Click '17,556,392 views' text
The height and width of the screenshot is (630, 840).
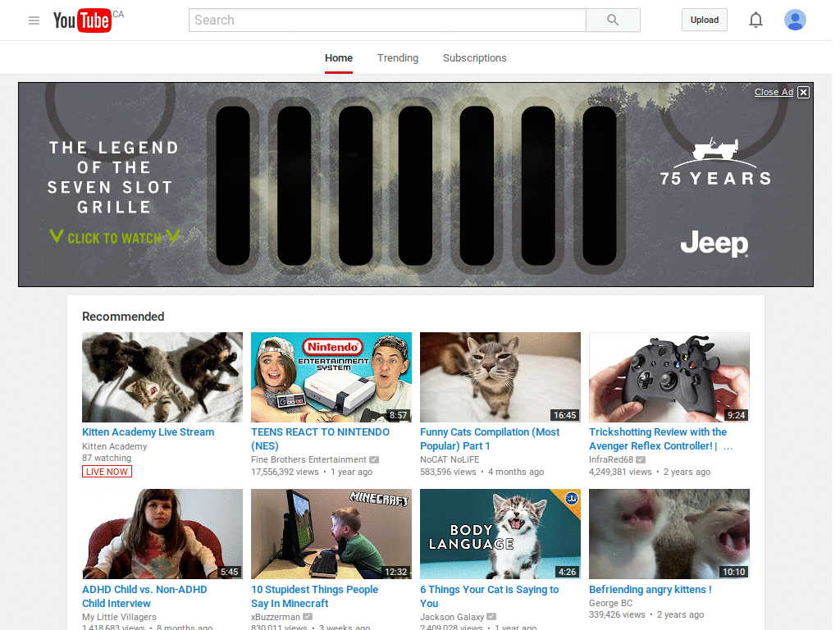[x=285, y=472]
